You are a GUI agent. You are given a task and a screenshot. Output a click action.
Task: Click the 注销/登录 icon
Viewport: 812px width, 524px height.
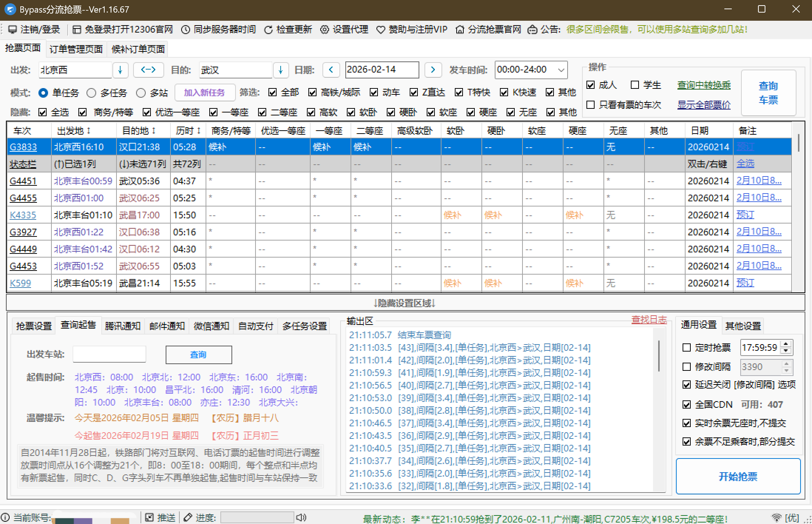pyautogui.click(x=12, y=29)
